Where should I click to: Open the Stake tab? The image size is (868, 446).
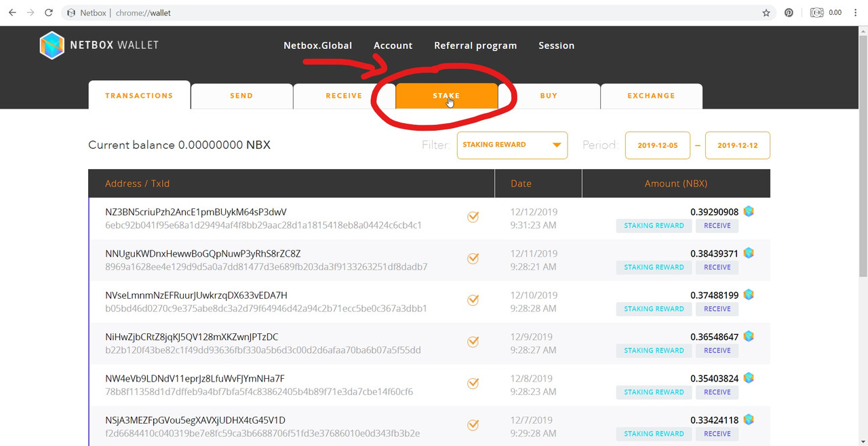point(446,96)
